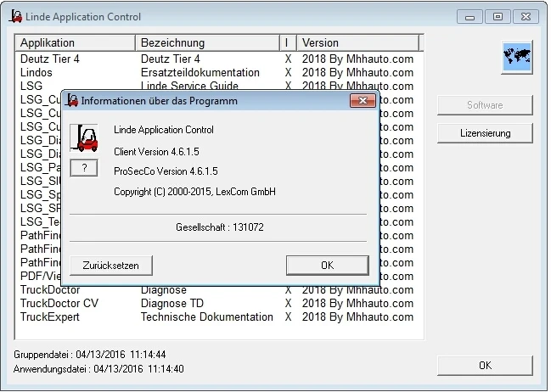Image resolution: width=551 pixels, height=392 pixels.
Task: Click Gesellschaft : 131072 text
Action: pos(220,227)
